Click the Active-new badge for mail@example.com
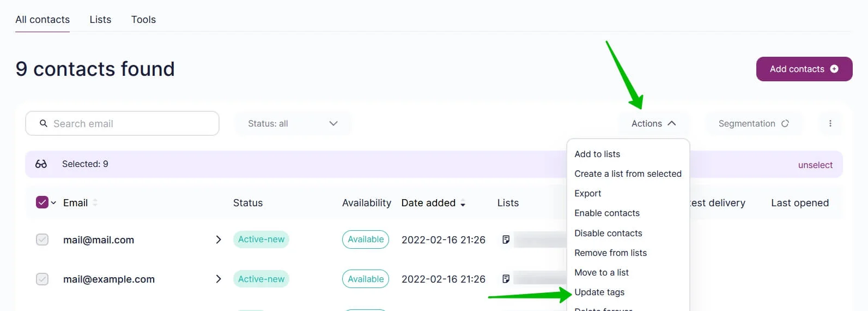The width and height of the screenshot is (868, 311). 261,279
